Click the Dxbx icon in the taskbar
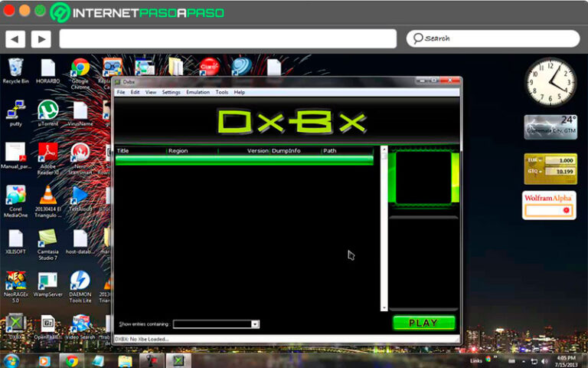This screenshot has width=588, height=368. [178, 360]
